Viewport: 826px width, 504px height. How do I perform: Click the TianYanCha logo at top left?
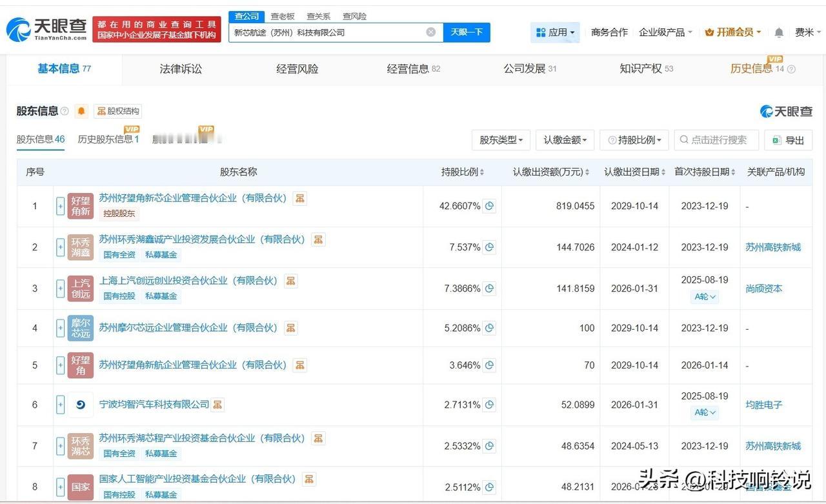coord(46,28)
